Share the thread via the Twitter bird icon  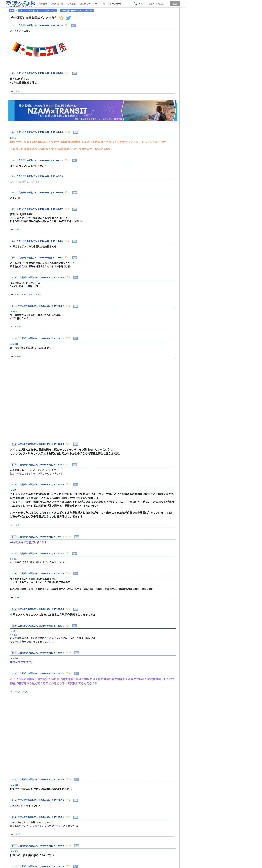coord(68,18)
